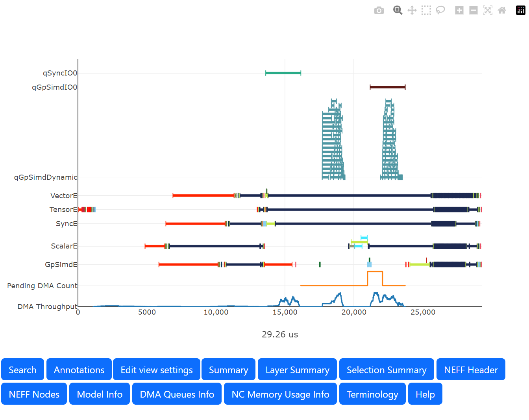Viewport: 529px width, 420px height.
Task: Click the teal qSyncIO0 timeline bar
Action: pyautogui.click(x=283, y=73)
